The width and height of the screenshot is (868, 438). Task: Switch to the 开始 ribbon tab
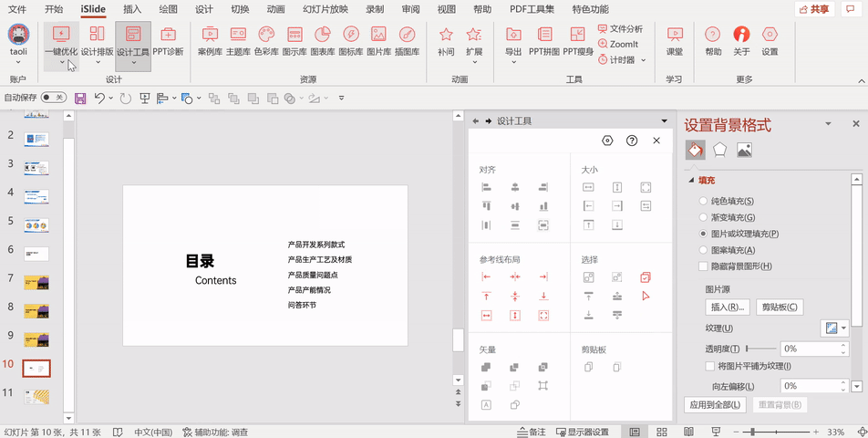(54, 9)
